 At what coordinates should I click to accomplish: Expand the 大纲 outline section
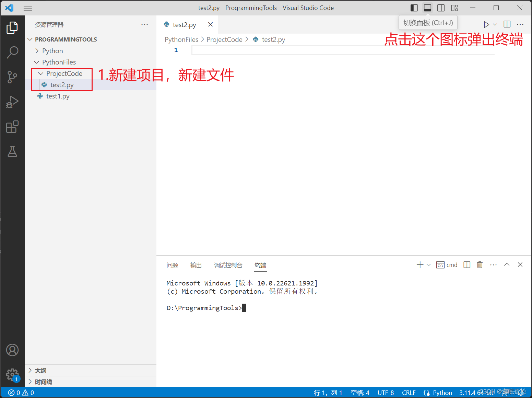(91, 371)
